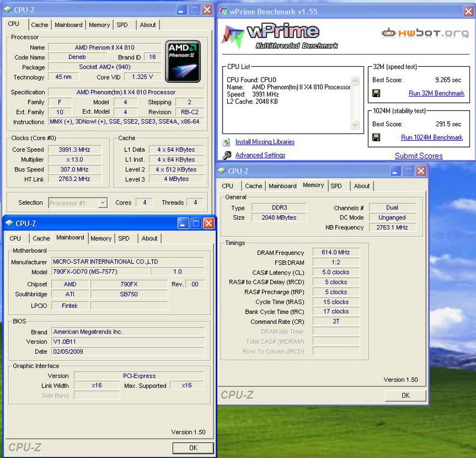Click Core VID value 1.325 V

[x=142, y=77]
